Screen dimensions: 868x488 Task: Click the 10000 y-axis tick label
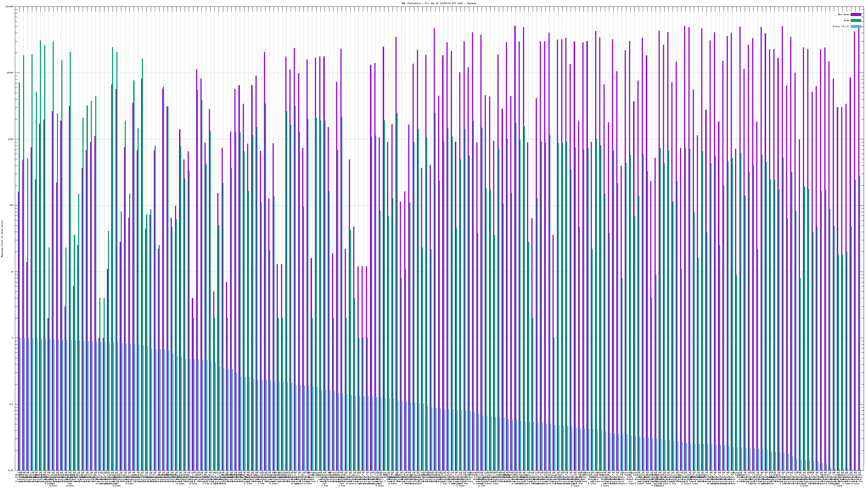pos(11,73)
